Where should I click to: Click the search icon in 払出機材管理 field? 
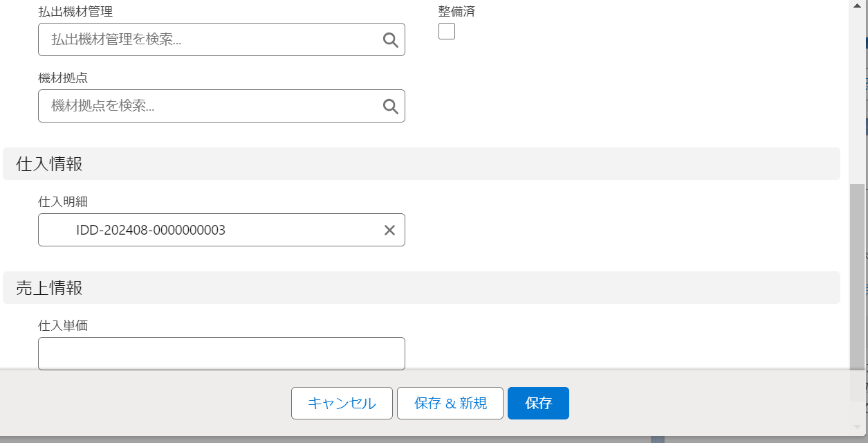tap(390, 40)
